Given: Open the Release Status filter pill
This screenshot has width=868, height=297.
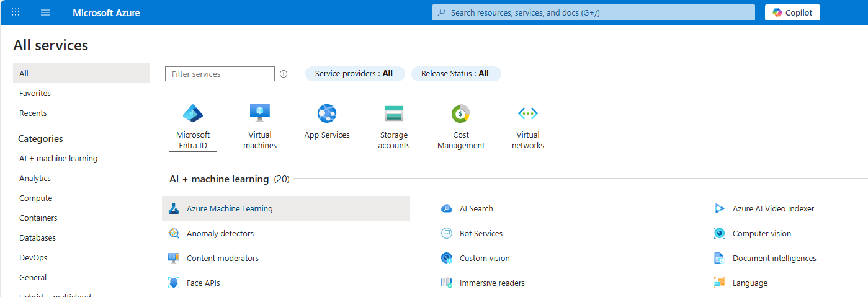Looking at the screenshot, I should click(455, 74).
